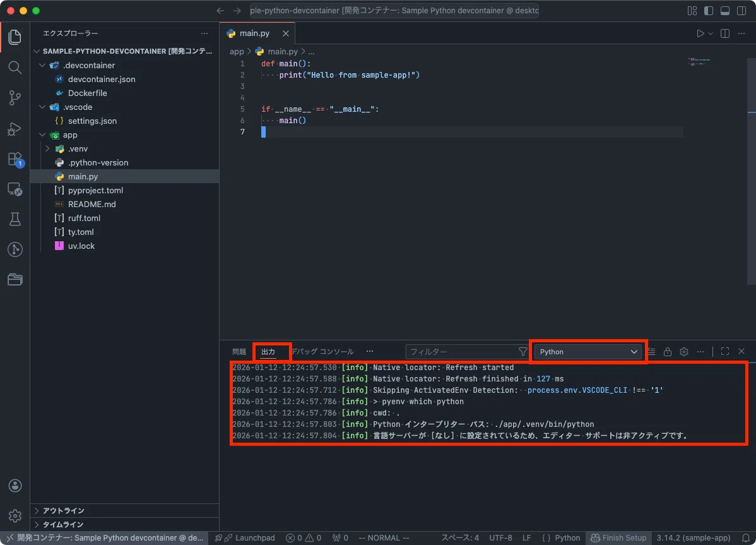The image size is (756, 545).
Task: Open notifications bell in status bar
Action: coord(745,538)
